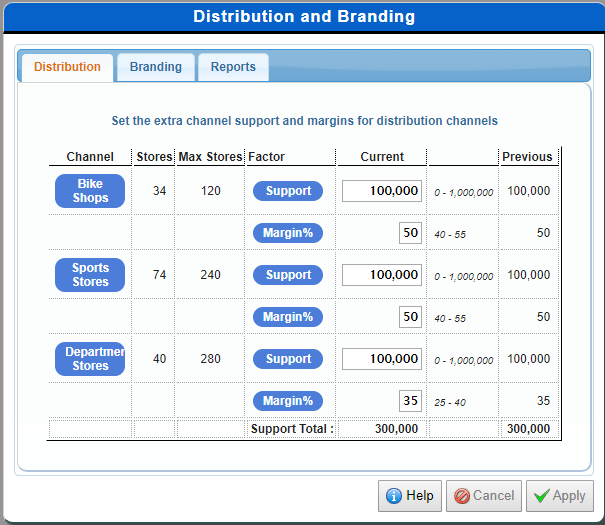Select the Distribution tab
605x525 pixels.
67,67
